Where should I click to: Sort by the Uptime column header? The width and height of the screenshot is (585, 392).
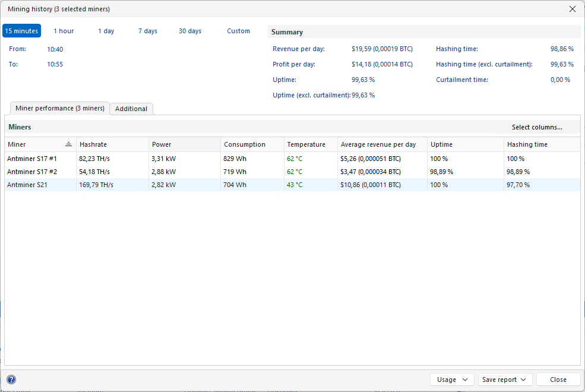tap(466, 144)
